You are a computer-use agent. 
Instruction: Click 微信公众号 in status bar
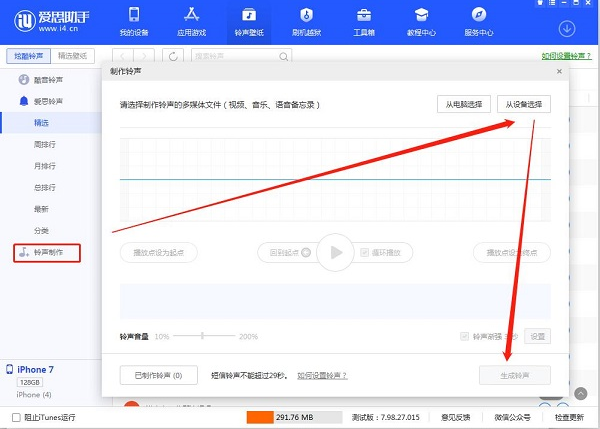click(x=512, y=417)
